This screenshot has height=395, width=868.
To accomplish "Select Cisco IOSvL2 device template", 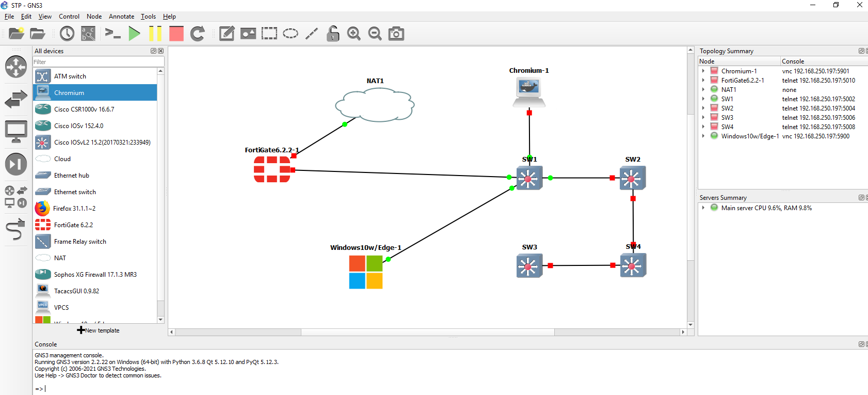I will (x=95, y=143).
